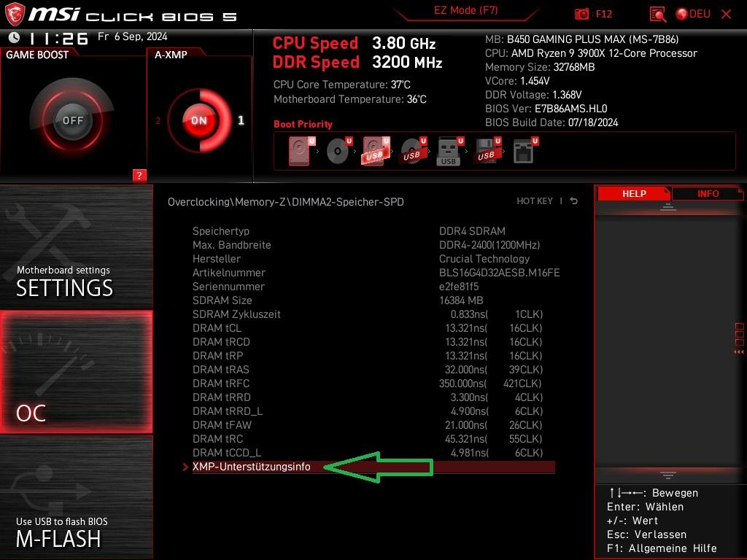Toggle the GAME BOOST knob currently OFF

coord(72,120)
